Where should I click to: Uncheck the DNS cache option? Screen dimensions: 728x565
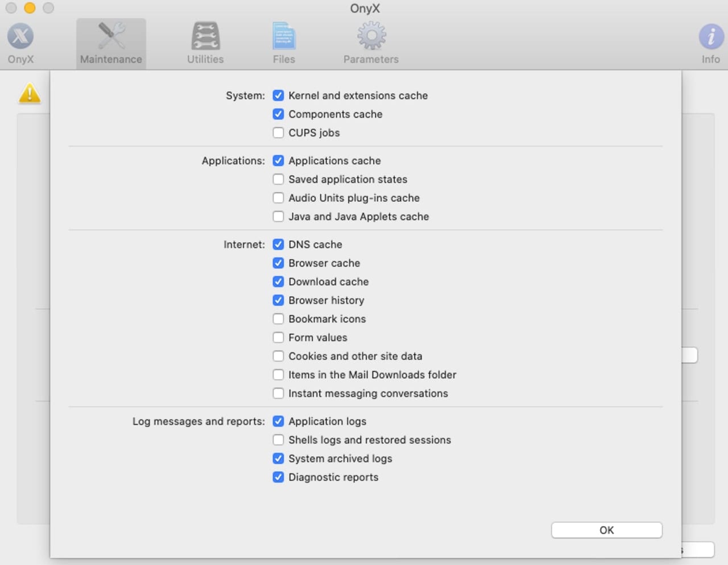click(278, 244)
